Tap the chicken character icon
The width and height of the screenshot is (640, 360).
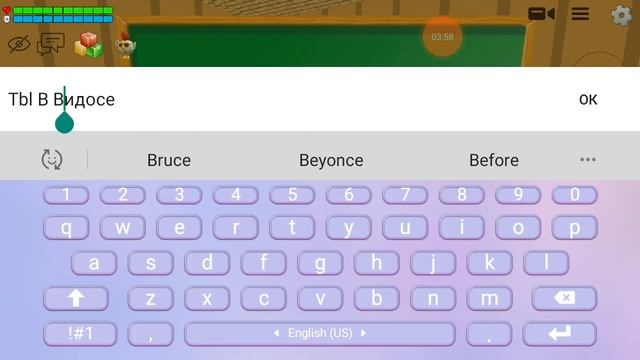pos(125,47)
